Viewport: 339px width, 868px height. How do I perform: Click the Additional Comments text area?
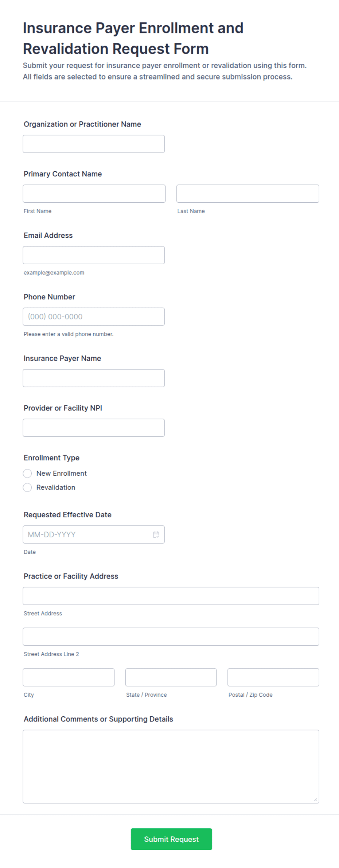click(x=171, y=766)
